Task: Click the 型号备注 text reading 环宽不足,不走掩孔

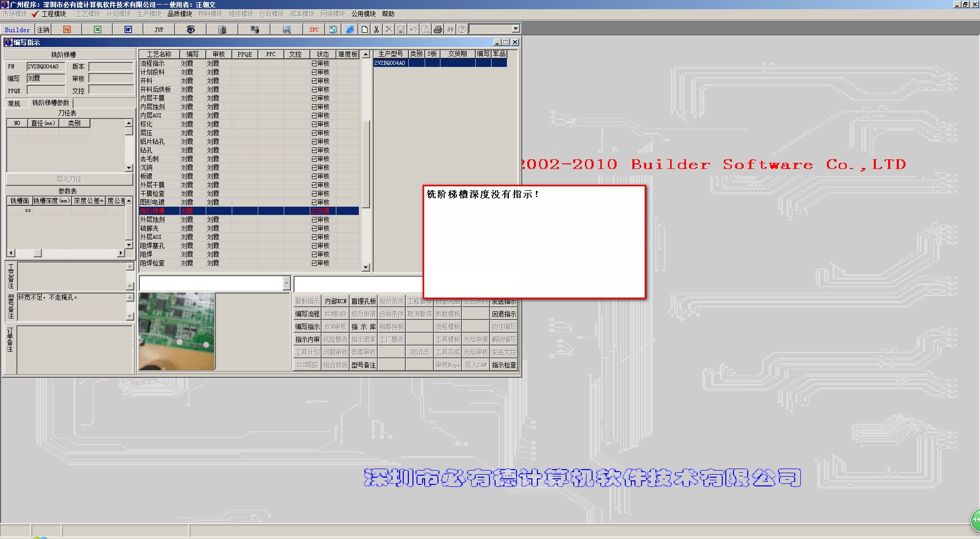Action: (47, 297)
